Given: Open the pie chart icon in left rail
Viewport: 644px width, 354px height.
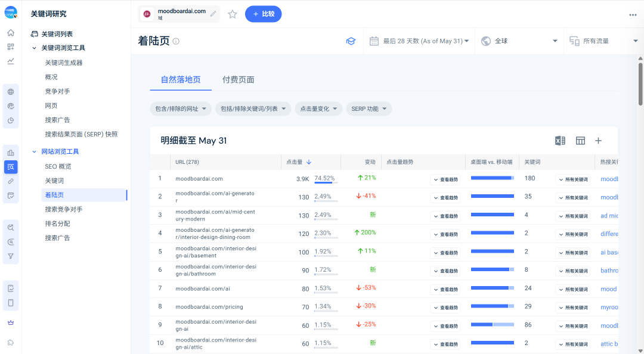Looking at the screenshot, I should 11,121.
